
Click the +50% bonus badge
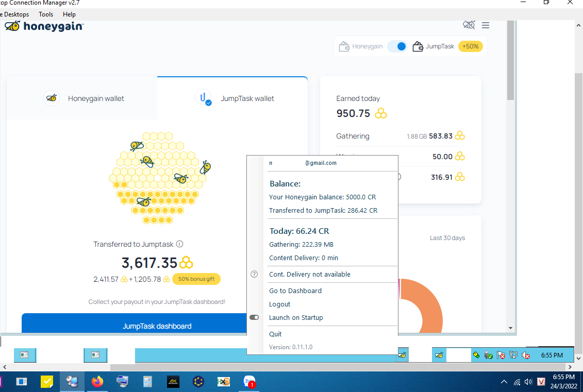[x=470, y=46]
